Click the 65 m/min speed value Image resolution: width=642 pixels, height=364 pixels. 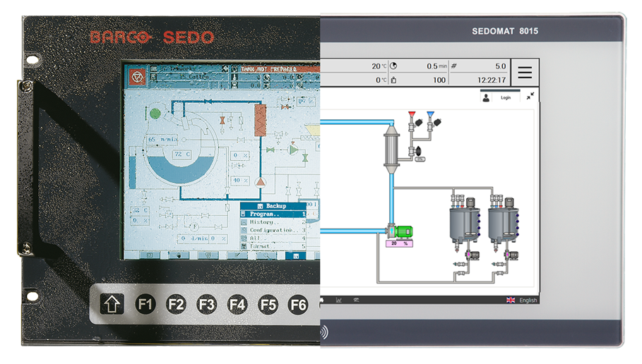(162, 140)
